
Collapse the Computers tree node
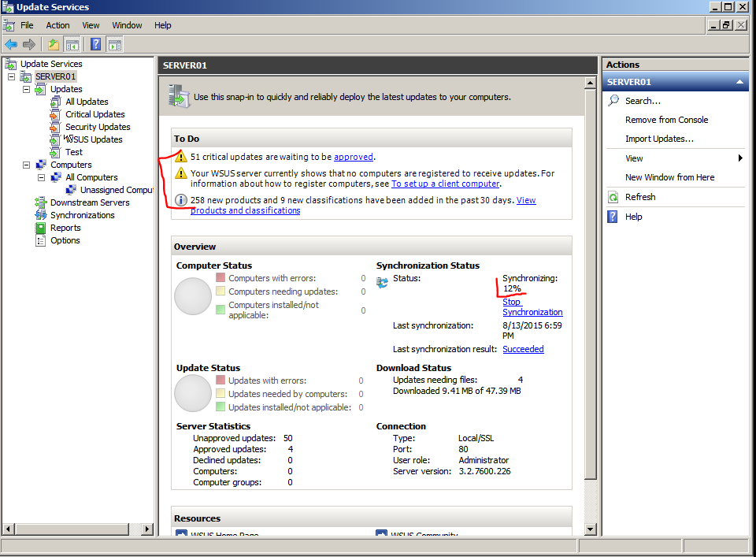click(27, 165)
